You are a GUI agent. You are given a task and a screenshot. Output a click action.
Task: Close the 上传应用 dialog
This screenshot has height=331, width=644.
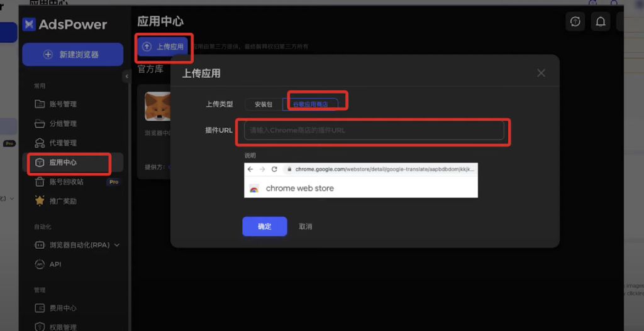pos(541,73)
